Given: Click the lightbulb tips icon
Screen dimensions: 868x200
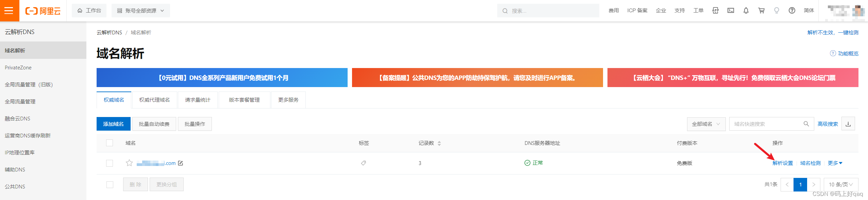Looking at the screenshot, I should pos(777,11).
